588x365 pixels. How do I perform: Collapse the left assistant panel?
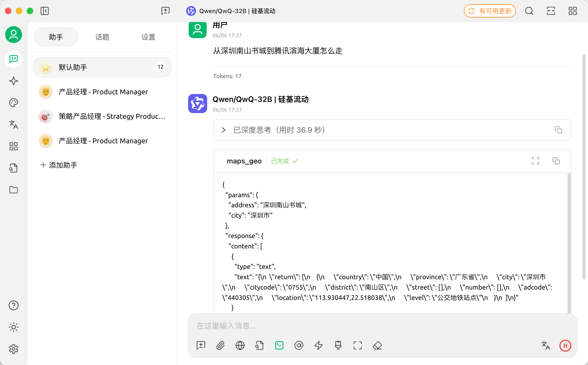tap(45, 11)
